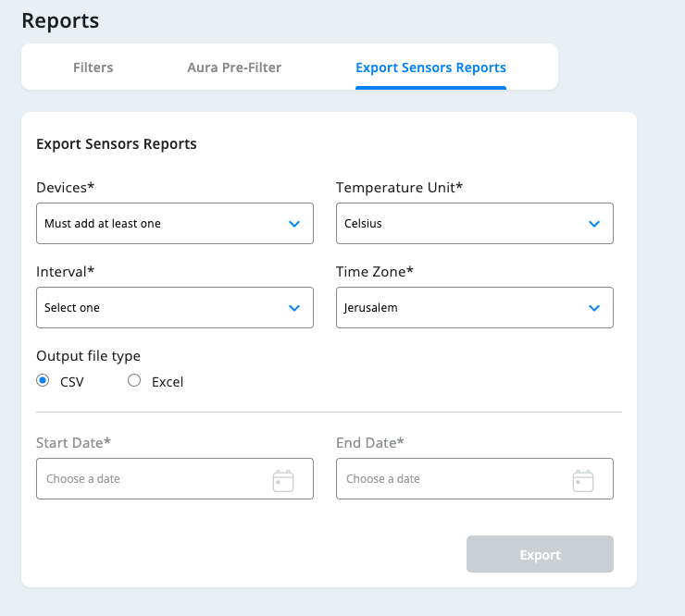Viewport: 685px width, 616px height.
Task: Click the Start Date 'Choose a date' field
Action: [148, 479]
